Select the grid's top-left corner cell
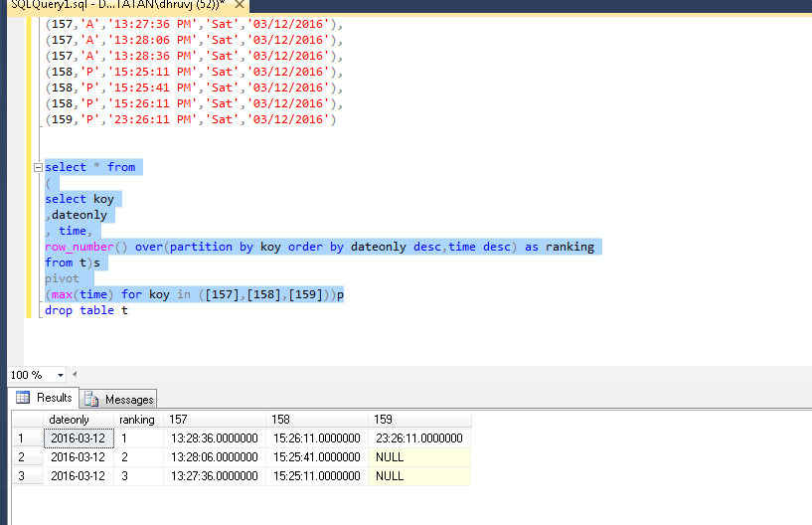Viewport: 812px width, 525px height. click(28, 420)
